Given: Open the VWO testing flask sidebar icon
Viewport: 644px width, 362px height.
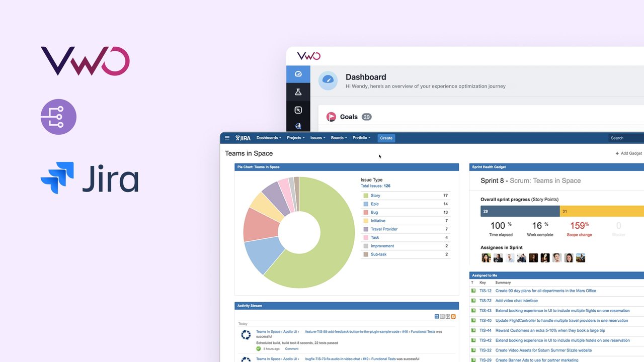Looking at the screenshot, I should coord(298,92).
